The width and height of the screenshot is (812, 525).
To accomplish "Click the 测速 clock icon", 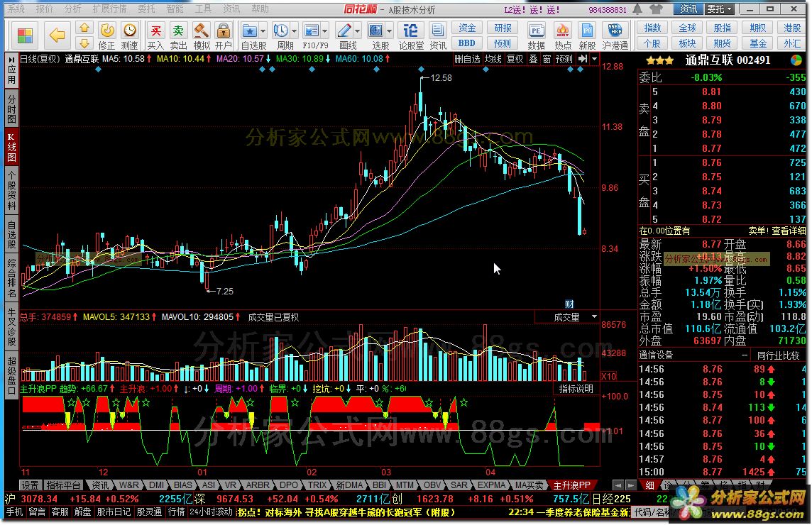I will click(x=129, y=31).
